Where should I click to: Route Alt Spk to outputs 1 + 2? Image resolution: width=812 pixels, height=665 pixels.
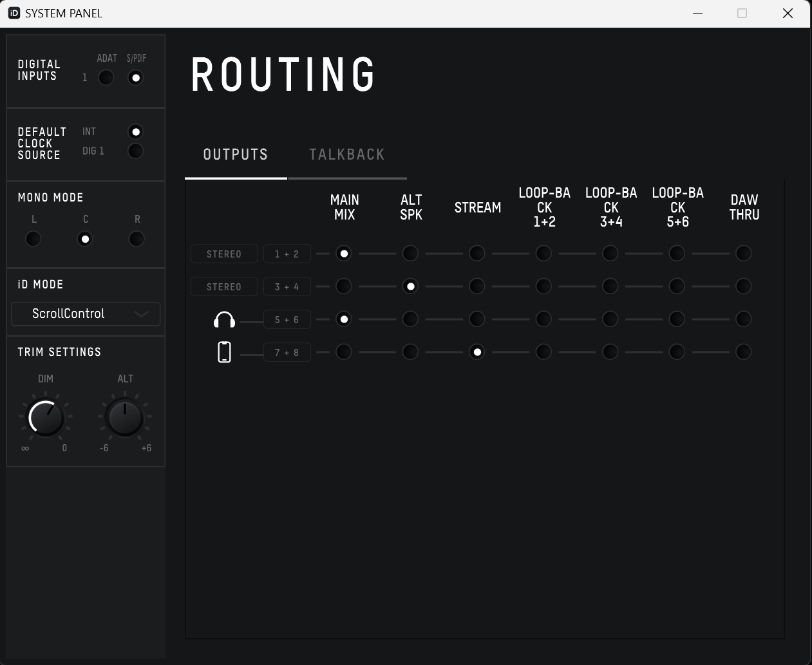410,254
